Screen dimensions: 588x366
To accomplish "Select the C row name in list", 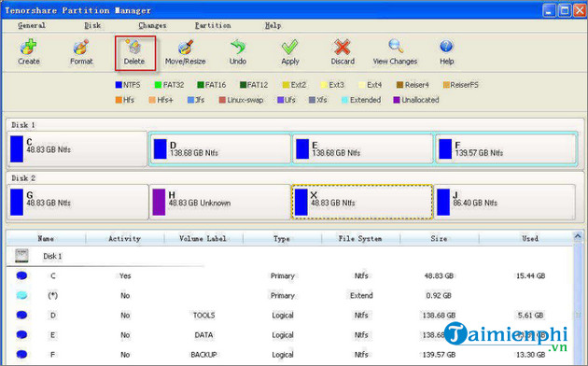I will click(x=53, y=276).
